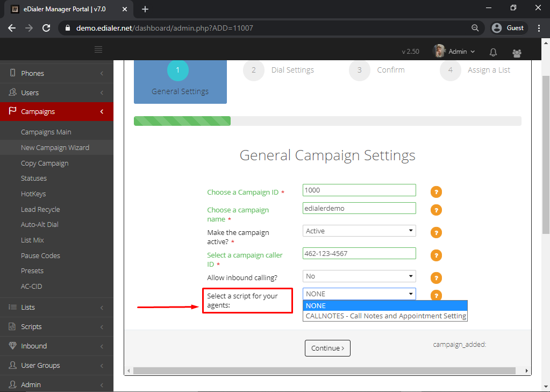This screenshot has width=550, height=392.
Task: Open browser zoom magnifier icon
Action: (475, 28)
